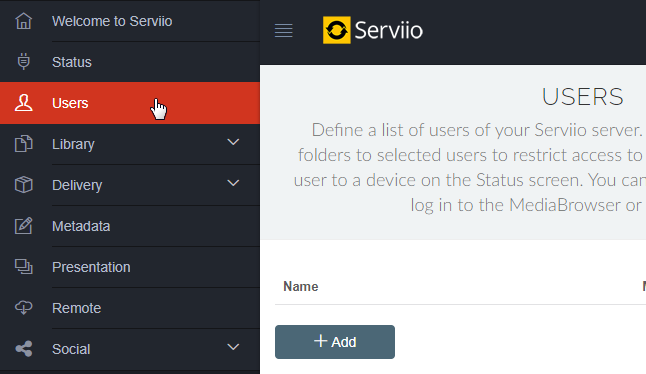
Task: Navigate to the Remote section
Action: [x=130, y=308]
